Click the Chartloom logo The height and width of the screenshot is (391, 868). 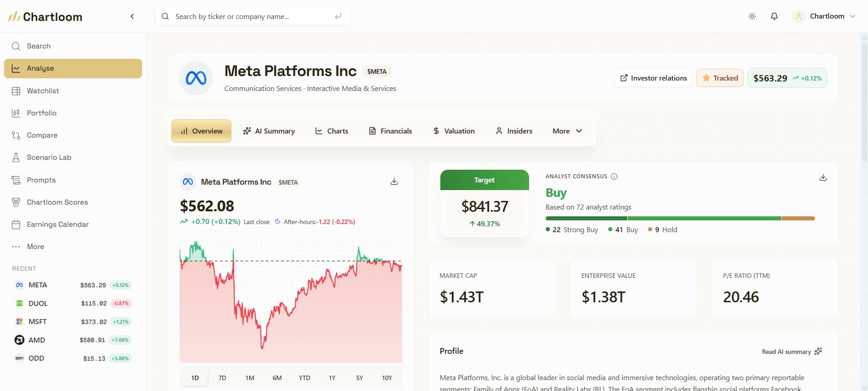(45, 17)
